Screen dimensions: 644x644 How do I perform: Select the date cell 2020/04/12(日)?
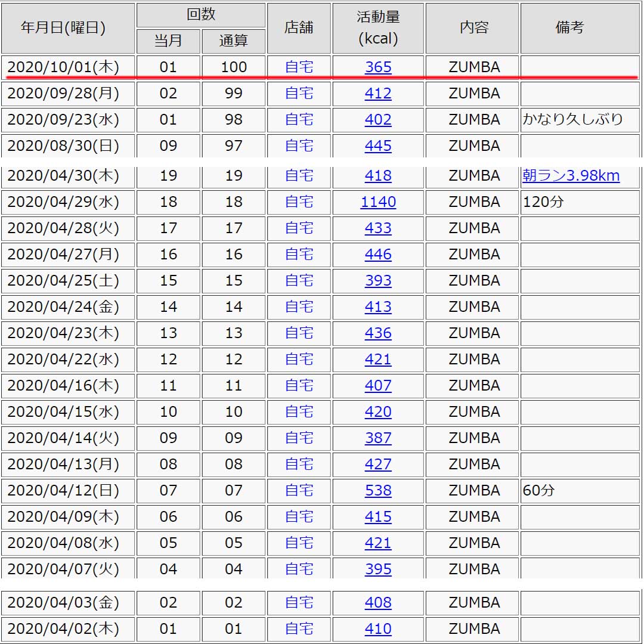tap(68, 491)
